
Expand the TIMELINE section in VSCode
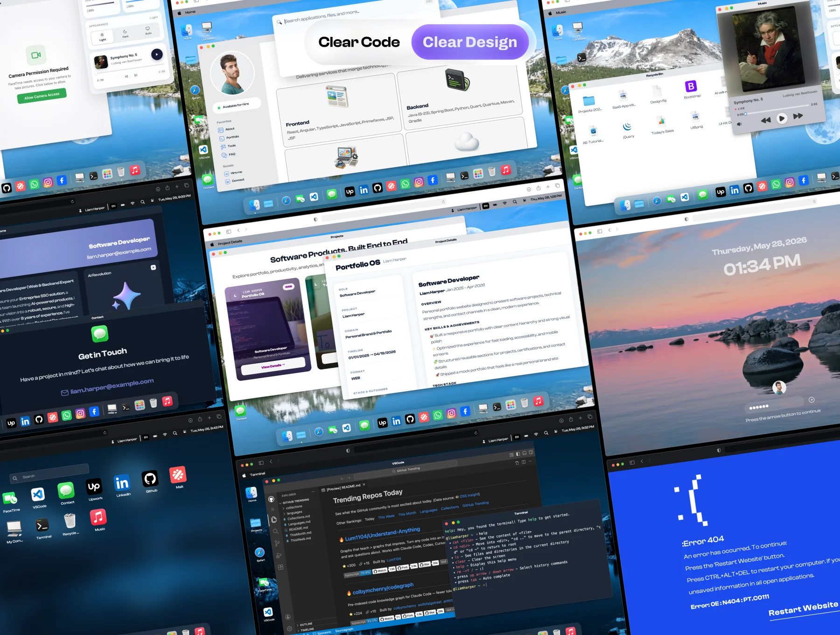click(306, 630)
